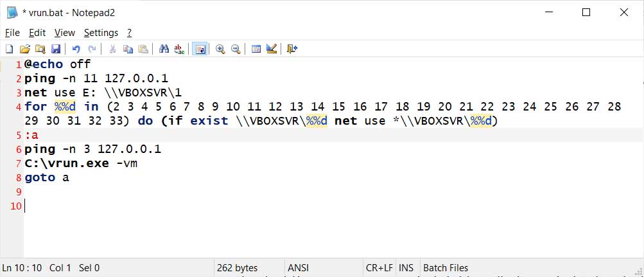Click the Sel 0 status entry
This screenshot has height=277, width=644.
(x=89, y=268)
